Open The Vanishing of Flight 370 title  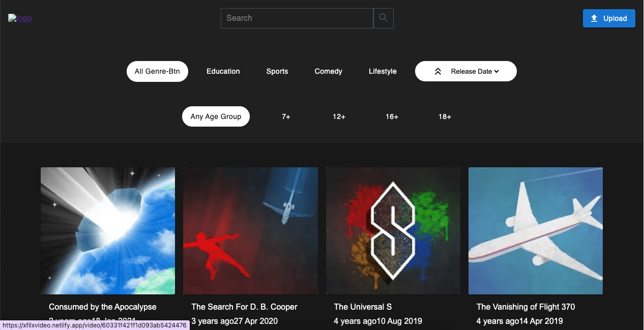(x=525, y=307)
